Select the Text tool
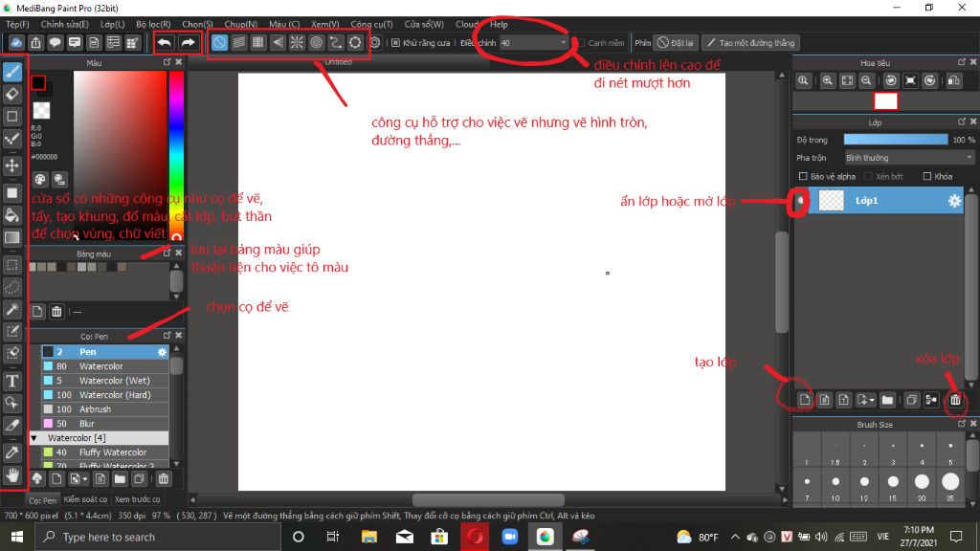 [12, 381]
